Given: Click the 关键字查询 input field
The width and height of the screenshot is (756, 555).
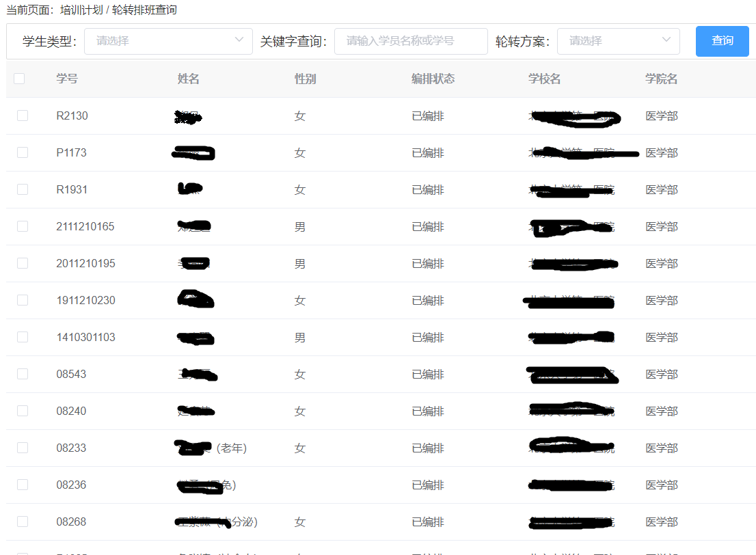Looking at the screenshot, I should tap(410, 41).
